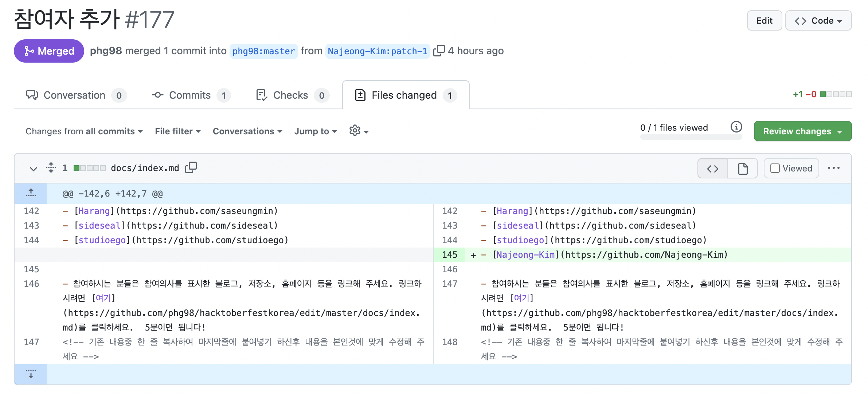Switch to rich diff view icon
Screen dimensions: 868x399
pyautogui.click(x=743, y=169)
